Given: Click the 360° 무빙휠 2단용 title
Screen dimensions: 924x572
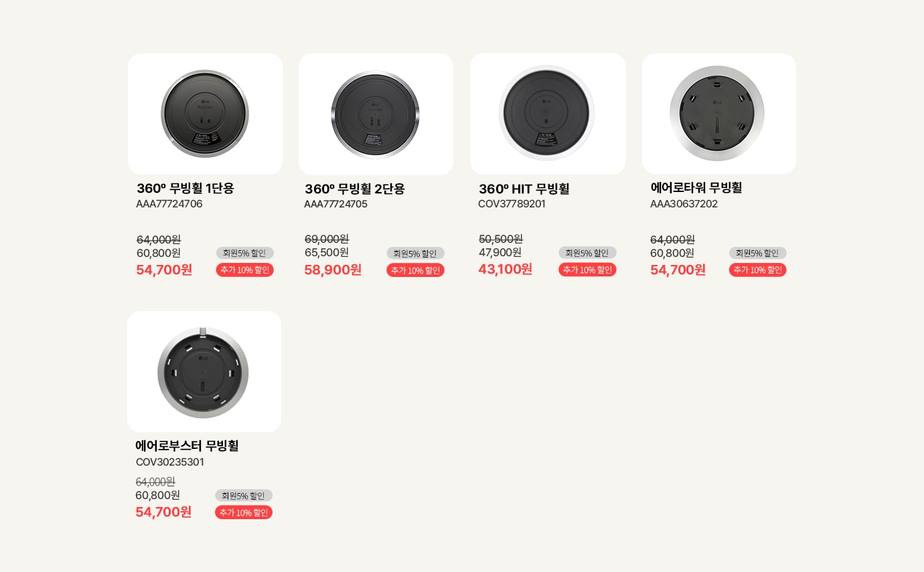Looking at the screenshot, I should 355,189.
